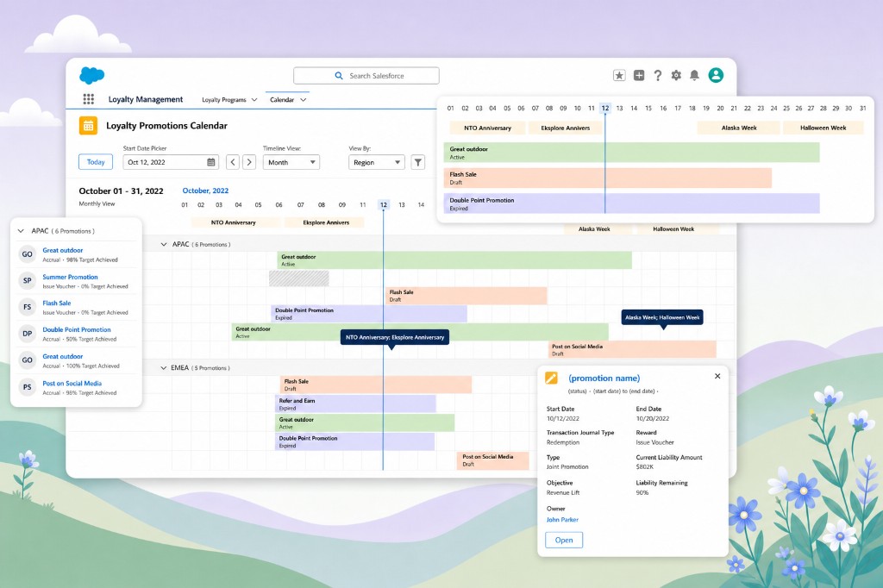
Task: View notifications via the bell icon
Action: [694, 76]
